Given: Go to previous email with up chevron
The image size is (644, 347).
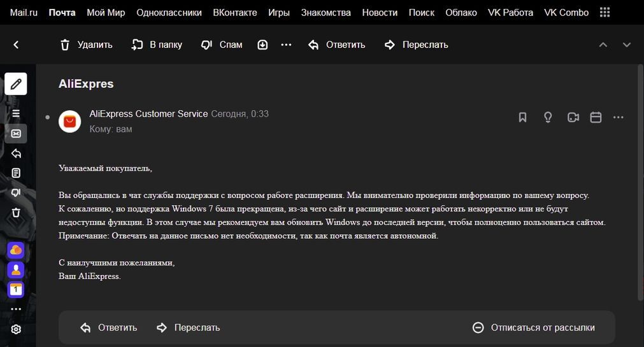Looking at the screenshot, I should (603, 45).
